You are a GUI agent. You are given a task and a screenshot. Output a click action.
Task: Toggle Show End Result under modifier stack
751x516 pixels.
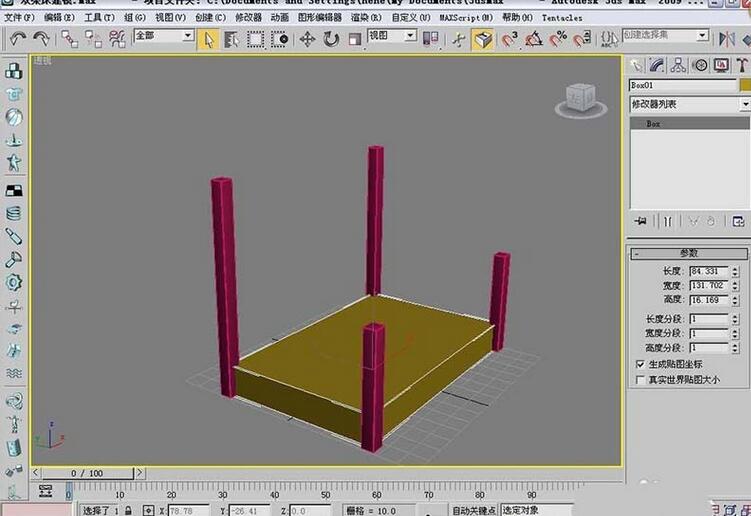point(668,221)
